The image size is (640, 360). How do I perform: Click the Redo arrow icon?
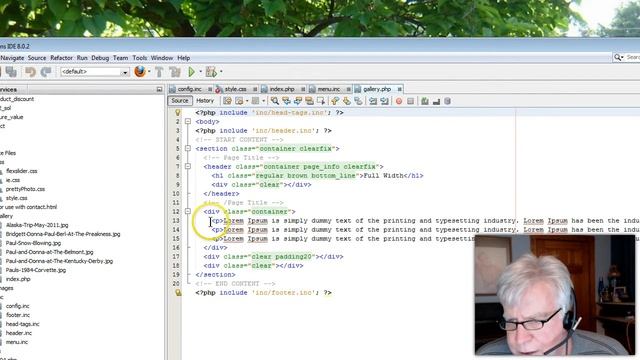(x=46, y=72)
